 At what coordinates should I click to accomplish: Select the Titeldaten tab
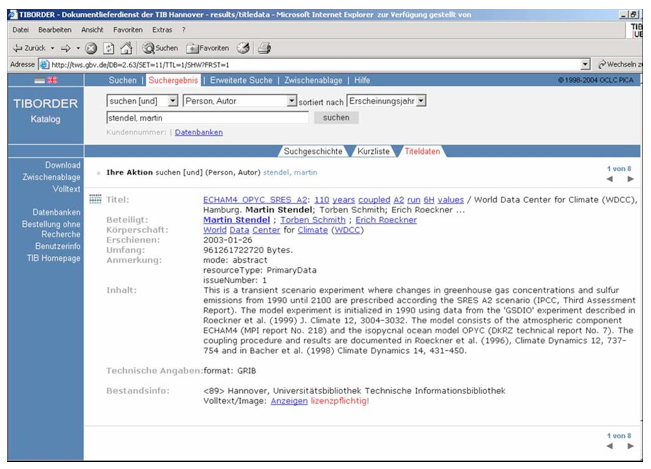point(422,151)
